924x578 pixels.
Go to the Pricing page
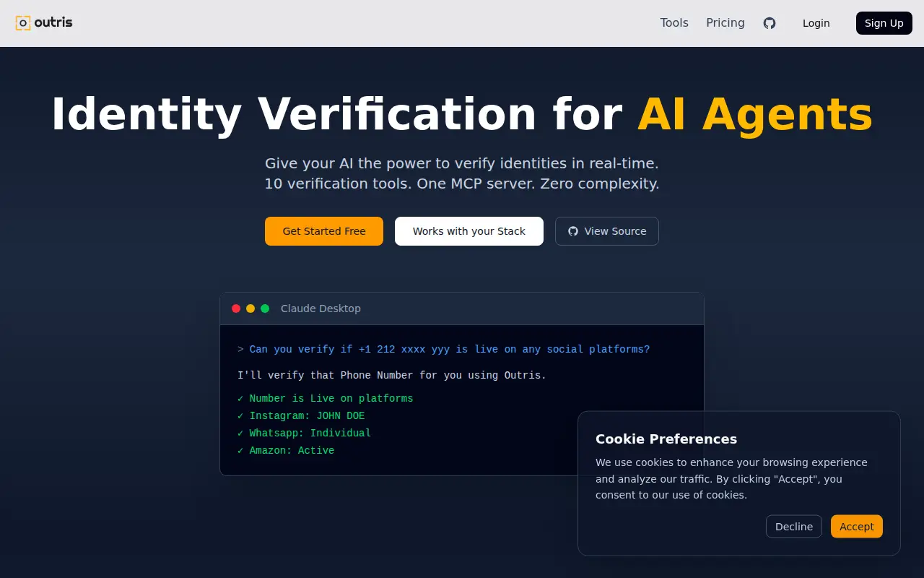pyautogui.click(x=725, y=23)
